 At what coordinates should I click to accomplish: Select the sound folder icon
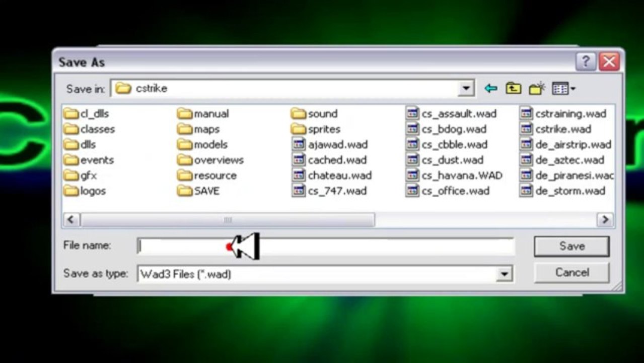[x=299, y=114]
